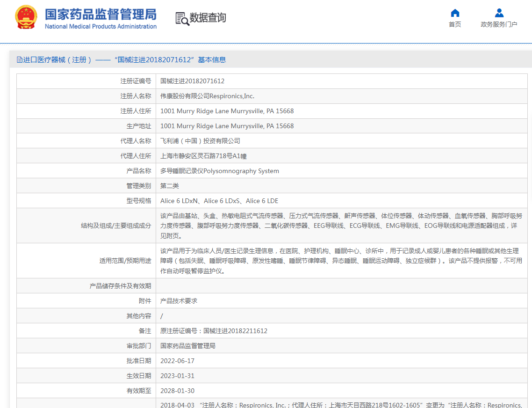
Task: Select effective date 2023-01-31
Action: pyautogui.click(x=178, y=376)
